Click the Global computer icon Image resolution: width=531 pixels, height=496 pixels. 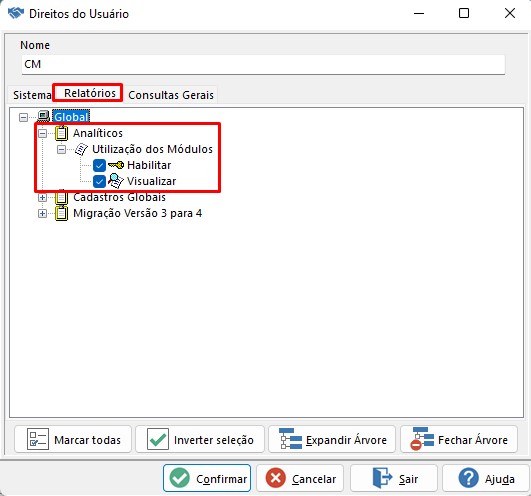pyautogui.click(x=44, y=117)
